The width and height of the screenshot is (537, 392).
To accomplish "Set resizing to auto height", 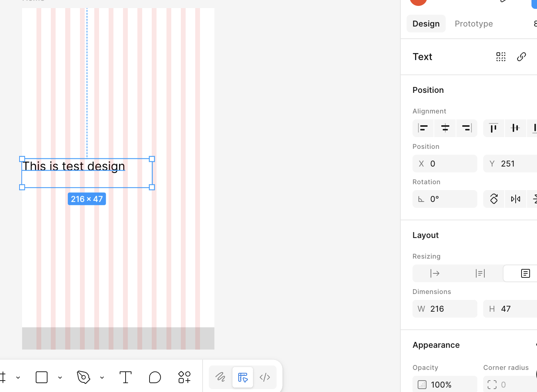I will point(480,273).
